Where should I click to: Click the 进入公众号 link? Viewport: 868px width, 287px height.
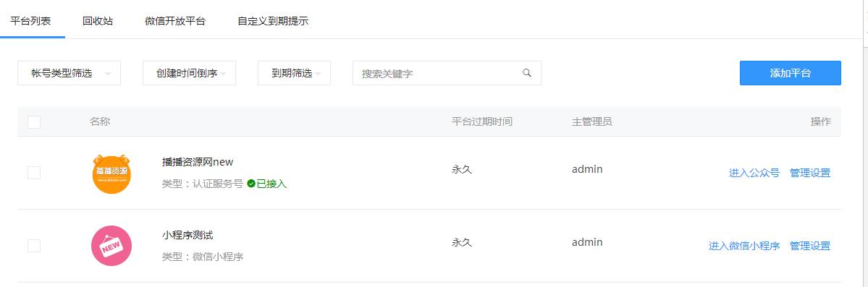[x=754, y=173]
